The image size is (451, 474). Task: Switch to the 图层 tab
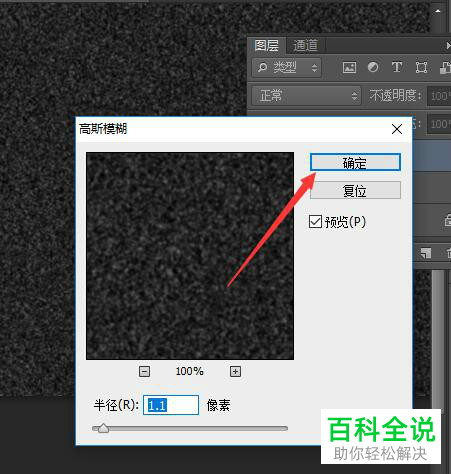pos(266,45)
